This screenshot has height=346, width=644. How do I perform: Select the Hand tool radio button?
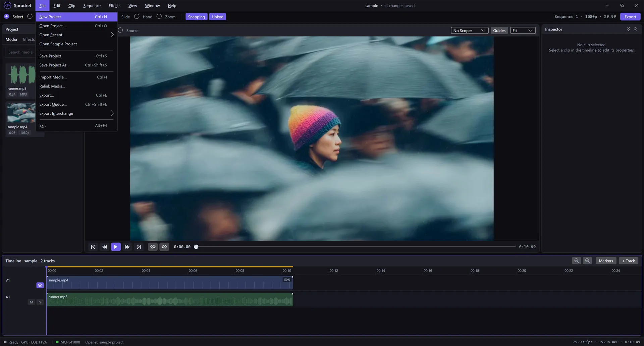137,16
